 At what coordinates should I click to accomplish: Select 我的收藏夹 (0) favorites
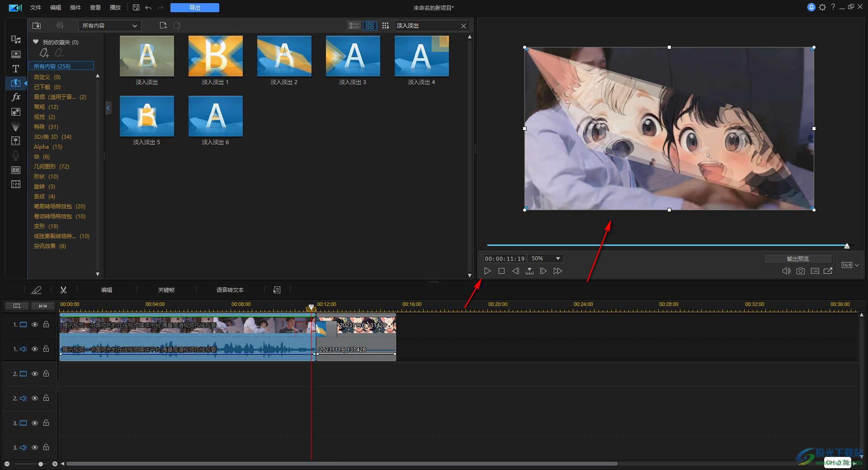[56, 42]
